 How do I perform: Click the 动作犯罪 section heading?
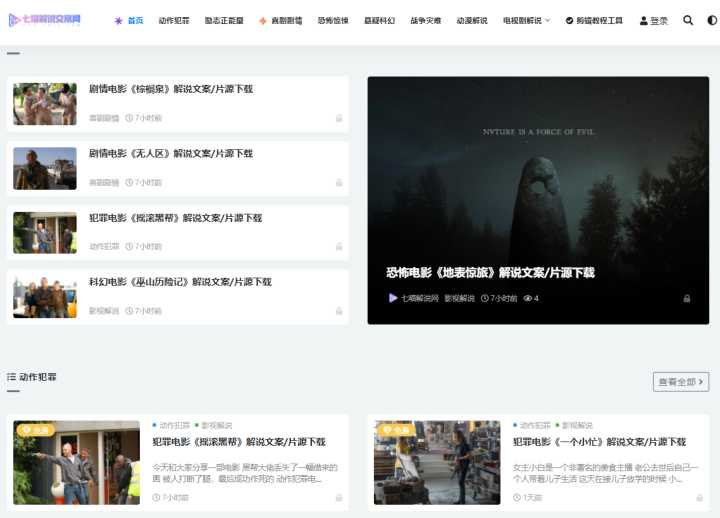click(x=38, y=377)
